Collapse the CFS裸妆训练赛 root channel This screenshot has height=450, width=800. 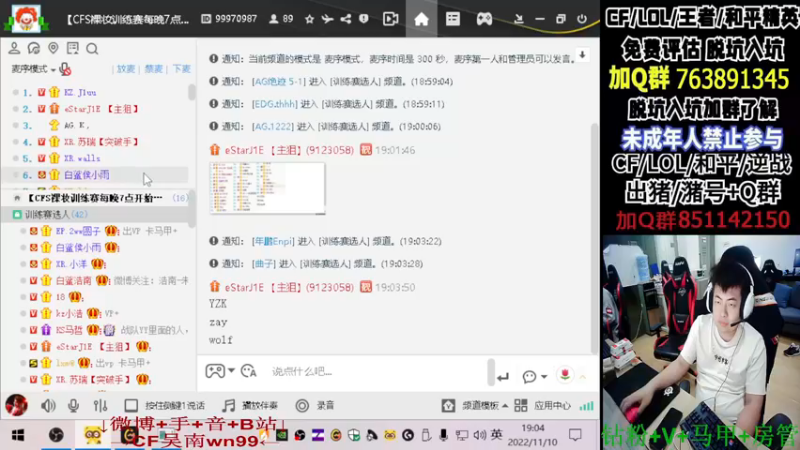17,198
